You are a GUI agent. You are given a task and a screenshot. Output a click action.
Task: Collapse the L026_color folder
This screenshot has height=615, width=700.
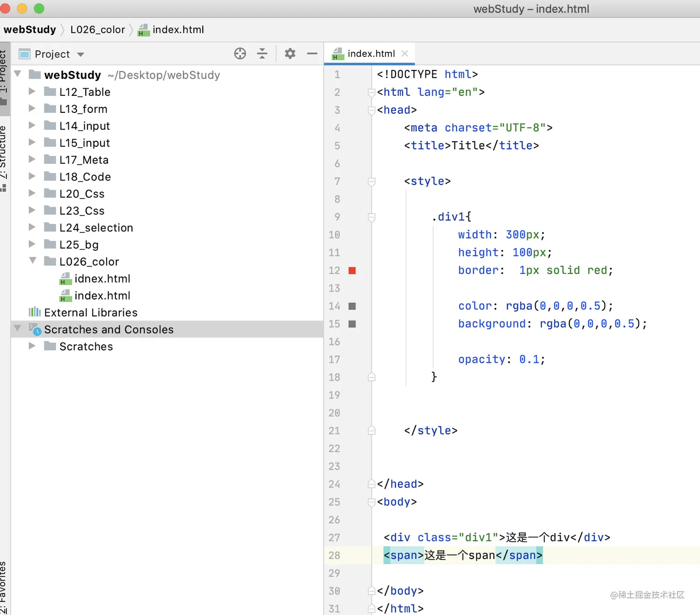(x=32, y=261)
